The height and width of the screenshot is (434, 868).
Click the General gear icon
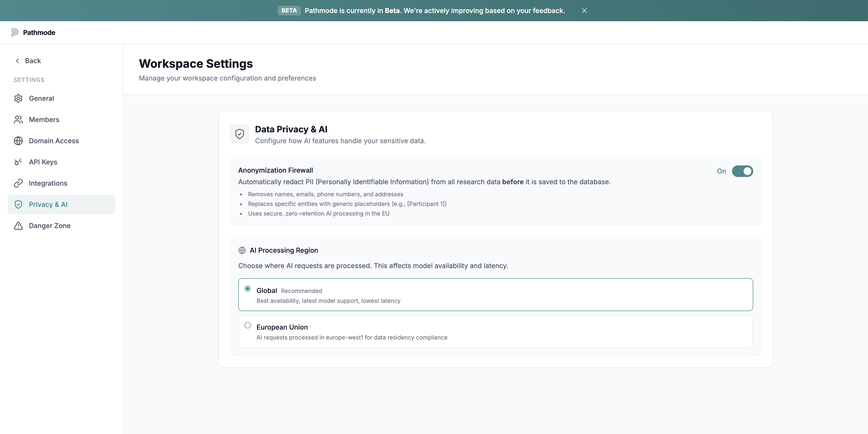[x=18, y=98]
